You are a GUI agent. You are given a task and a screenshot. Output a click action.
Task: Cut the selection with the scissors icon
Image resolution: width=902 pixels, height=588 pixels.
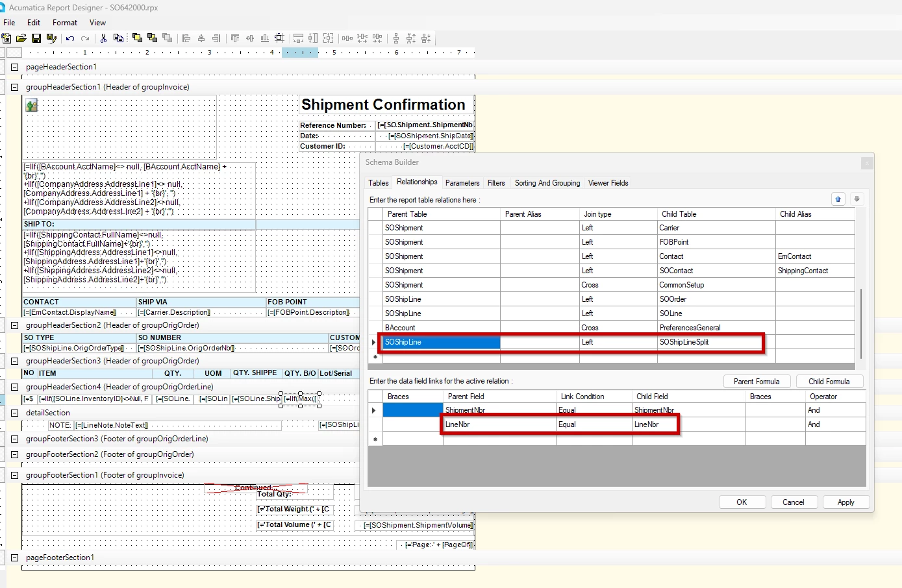[103, 38]
